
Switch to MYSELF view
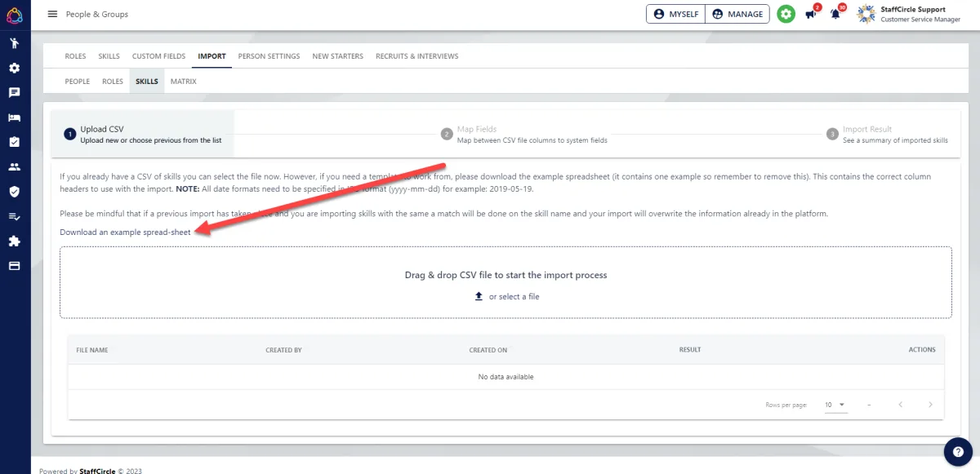coord(675,14)
